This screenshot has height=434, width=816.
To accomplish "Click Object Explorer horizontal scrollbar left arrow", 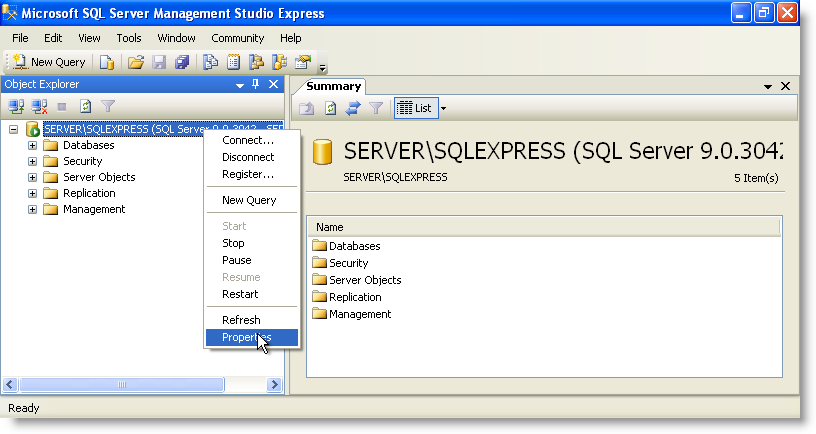I will coord(10,385).
